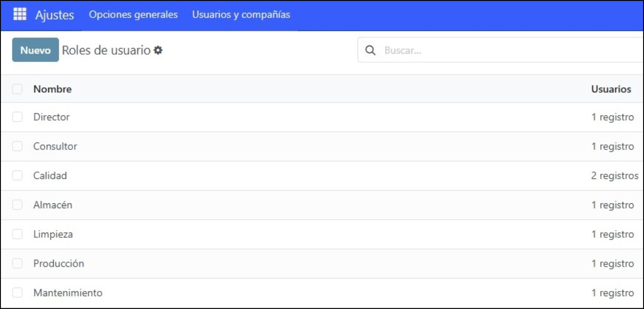Open the Opciones generales menu
The width and height of the screenshot is (644, 309).
133,15
